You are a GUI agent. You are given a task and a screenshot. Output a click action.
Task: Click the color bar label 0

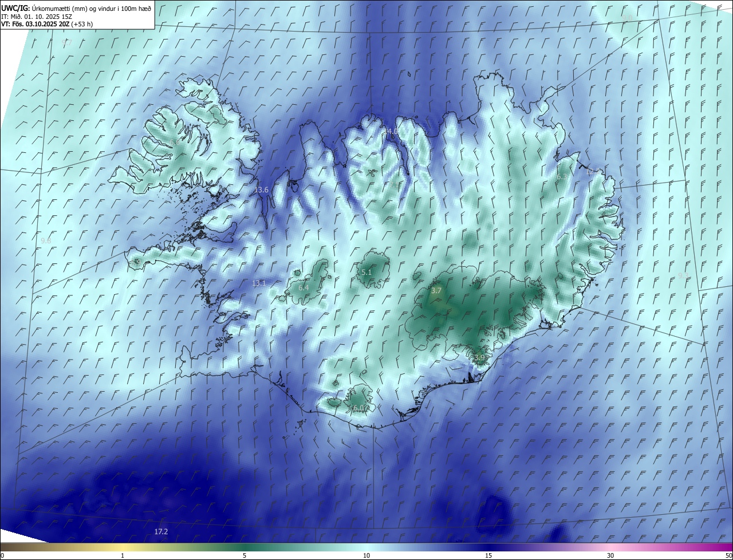point(2,555)
